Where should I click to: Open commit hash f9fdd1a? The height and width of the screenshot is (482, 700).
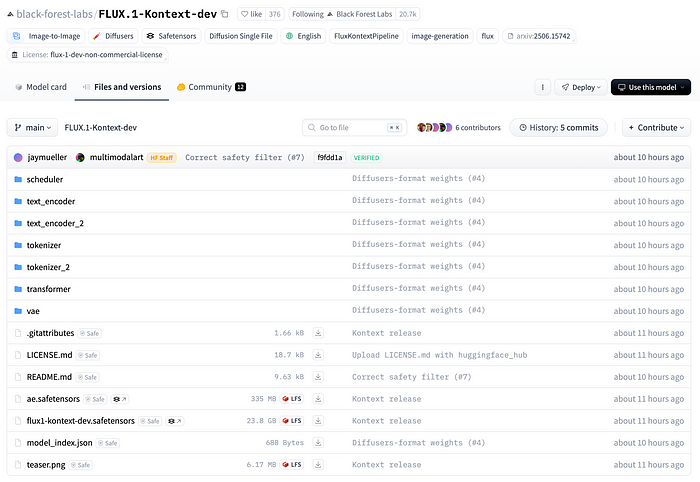(x=329, y=158)
